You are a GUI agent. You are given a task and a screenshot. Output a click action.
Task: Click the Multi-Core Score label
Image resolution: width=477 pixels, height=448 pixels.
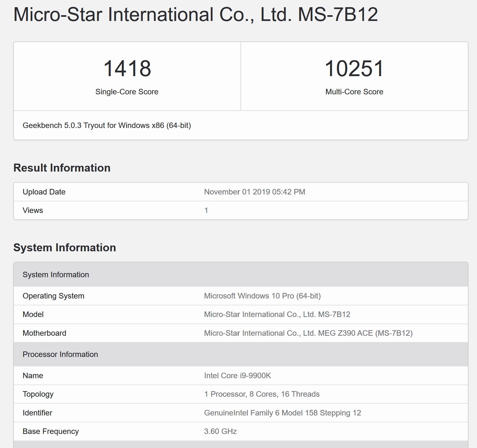(354, 92)
